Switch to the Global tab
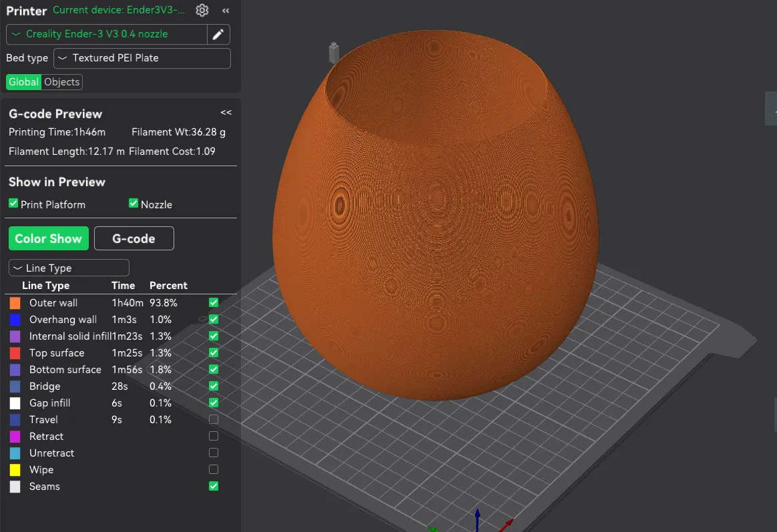The image size is (777, 532). click(x=23, y=81)
